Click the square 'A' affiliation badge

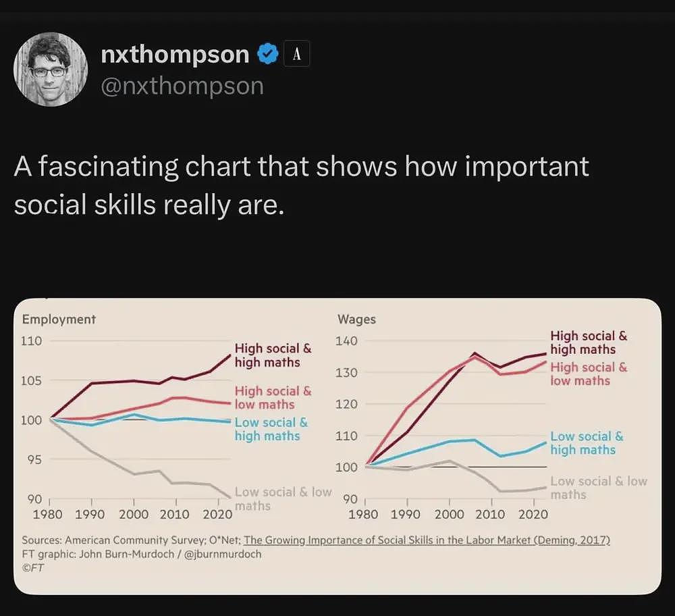tap(296, 54)
